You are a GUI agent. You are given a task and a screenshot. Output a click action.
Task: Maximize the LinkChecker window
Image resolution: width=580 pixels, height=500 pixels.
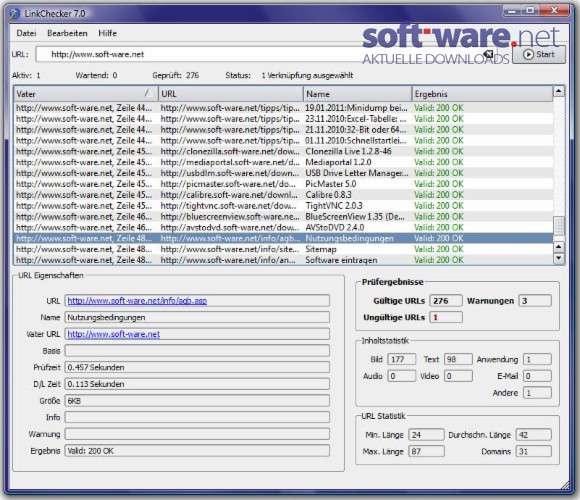coord(529,11)
